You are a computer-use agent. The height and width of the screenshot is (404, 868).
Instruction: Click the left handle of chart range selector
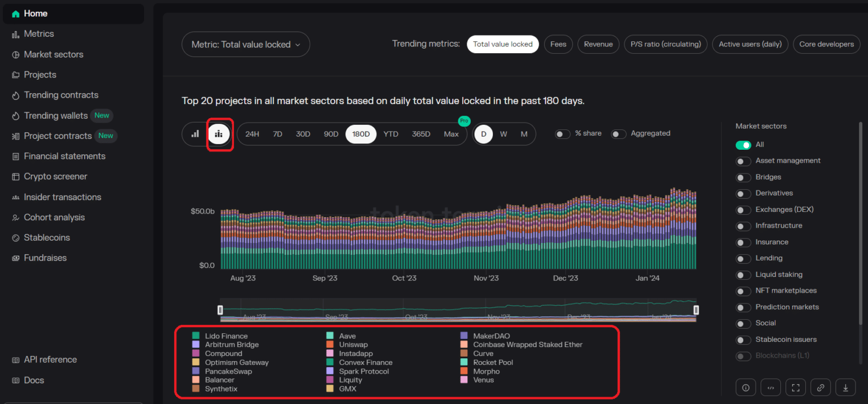tap(220, 310)
